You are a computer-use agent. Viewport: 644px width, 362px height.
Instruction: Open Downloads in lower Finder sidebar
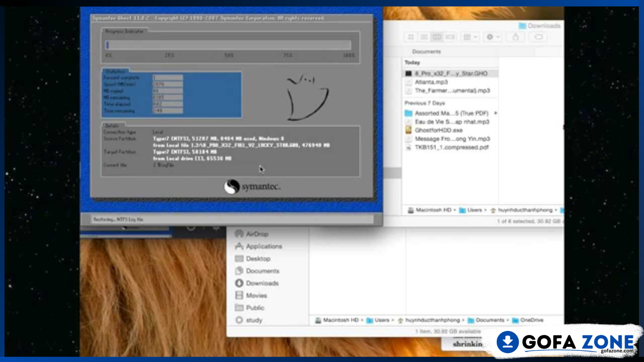257,283
